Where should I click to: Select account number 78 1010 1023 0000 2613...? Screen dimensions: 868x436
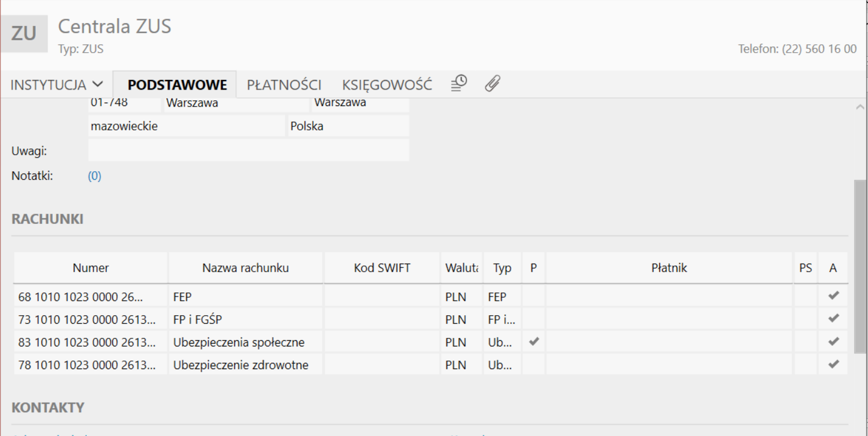pos(91,365)
